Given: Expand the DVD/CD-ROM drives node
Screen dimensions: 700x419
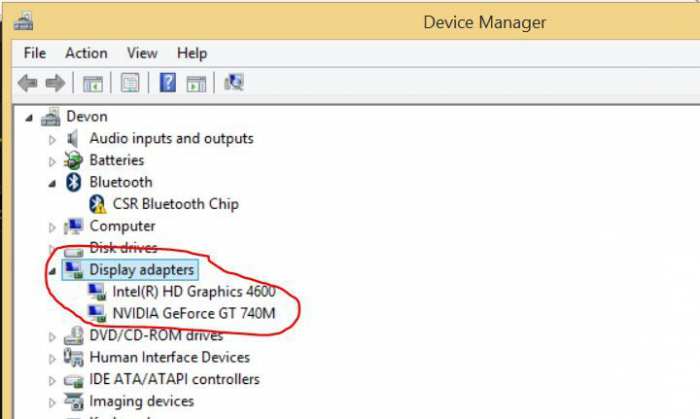Looking at the screenshot, I should (53, 336).
